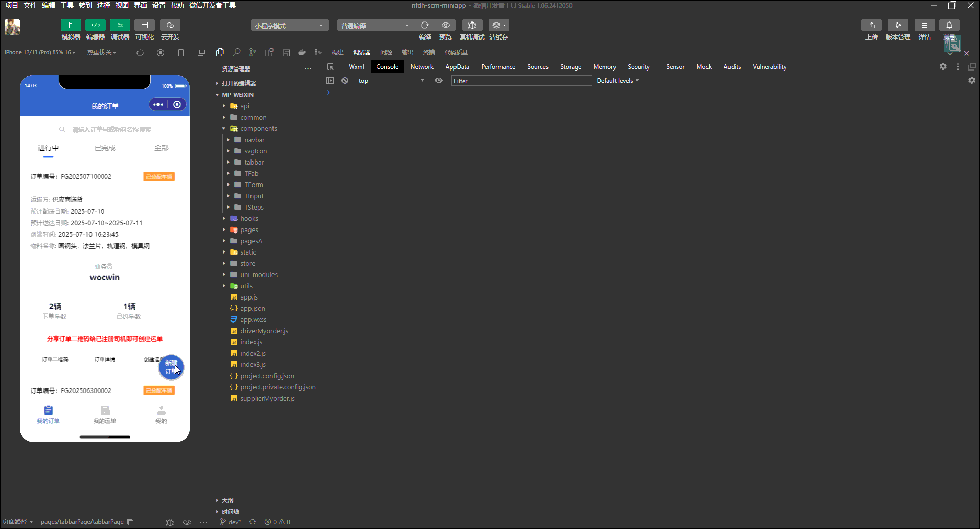
Task: Tap 订单二维码 button in simulator
Action: pyautogui.click(x=55, y=359)
